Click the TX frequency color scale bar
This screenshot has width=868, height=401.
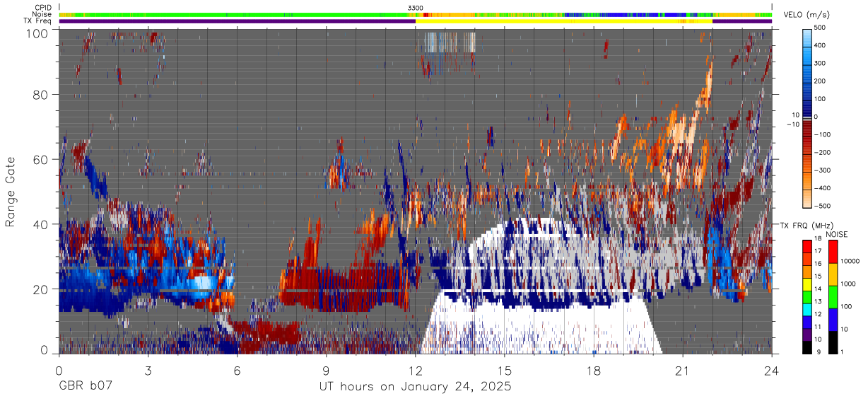[x=807, y=296]
